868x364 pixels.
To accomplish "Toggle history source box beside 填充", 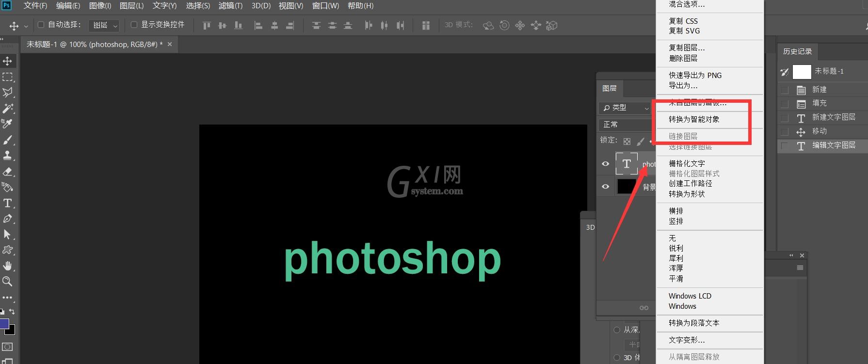I will (785, 104).
